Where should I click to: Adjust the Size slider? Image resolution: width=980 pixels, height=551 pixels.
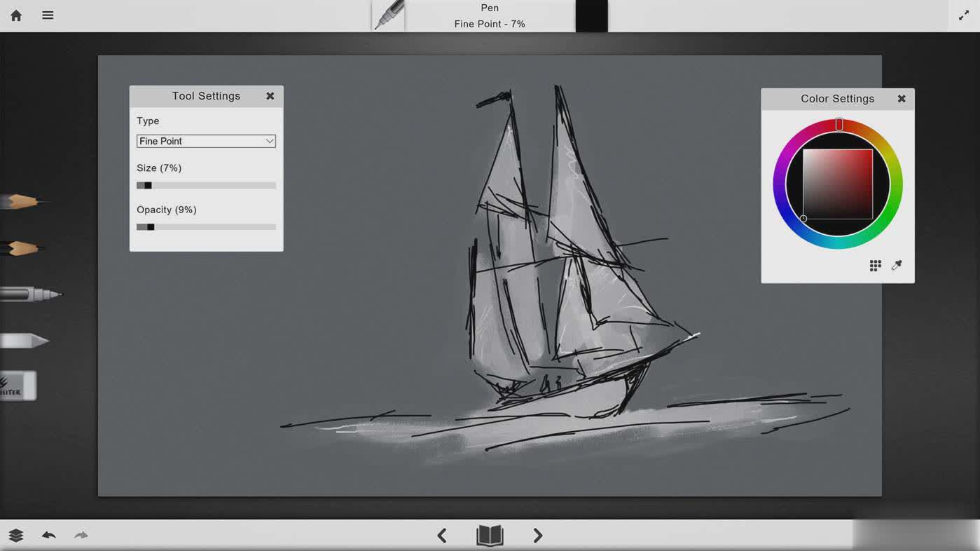[148, 186]
